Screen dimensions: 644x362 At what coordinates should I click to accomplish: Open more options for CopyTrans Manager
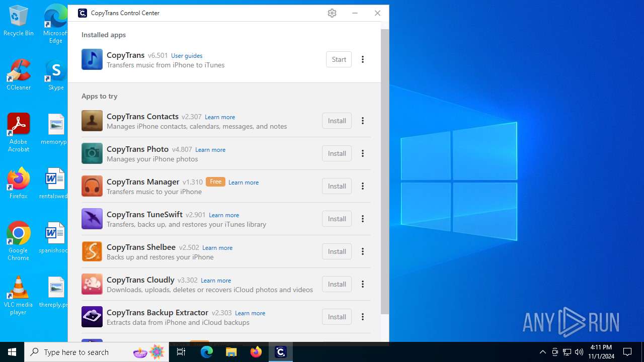pyautogui.click(x=363, y=186)
